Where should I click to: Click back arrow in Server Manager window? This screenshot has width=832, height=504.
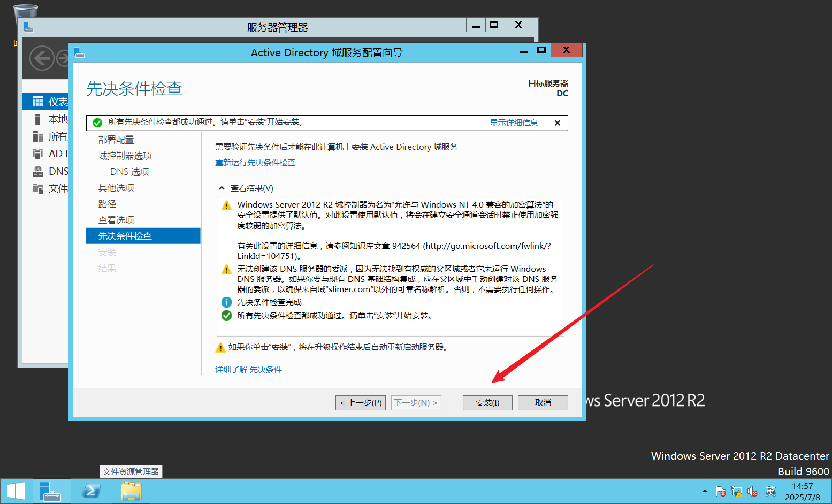pyautogui.click(x=42, y=58)
